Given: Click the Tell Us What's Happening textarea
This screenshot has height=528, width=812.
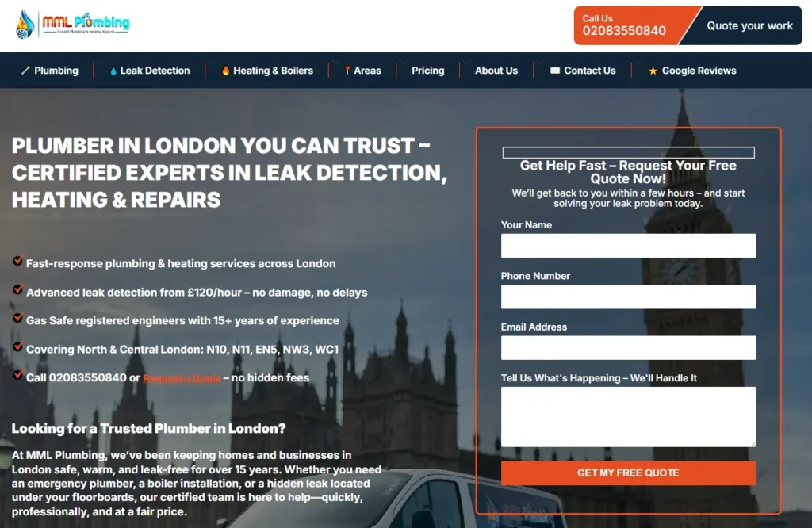Looking at the screenshot, I should 628,417.
